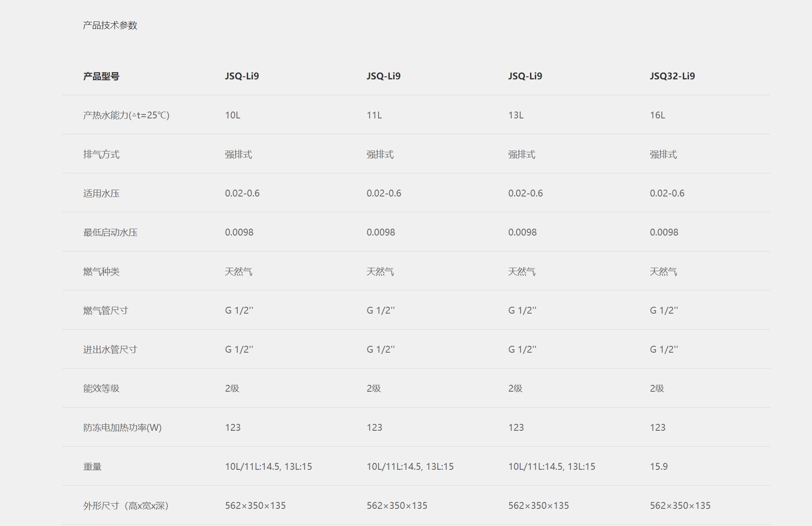Viewport: 812px width, 526px height.
Task: Select the 最低启动水压 label
Action: (x=110, y=233)
